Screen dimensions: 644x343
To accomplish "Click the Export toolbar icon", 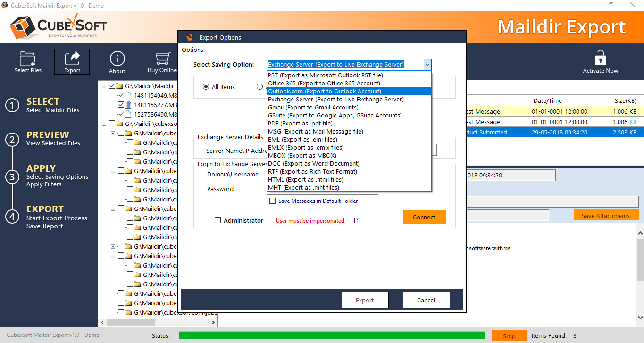I will click(72, 59).
